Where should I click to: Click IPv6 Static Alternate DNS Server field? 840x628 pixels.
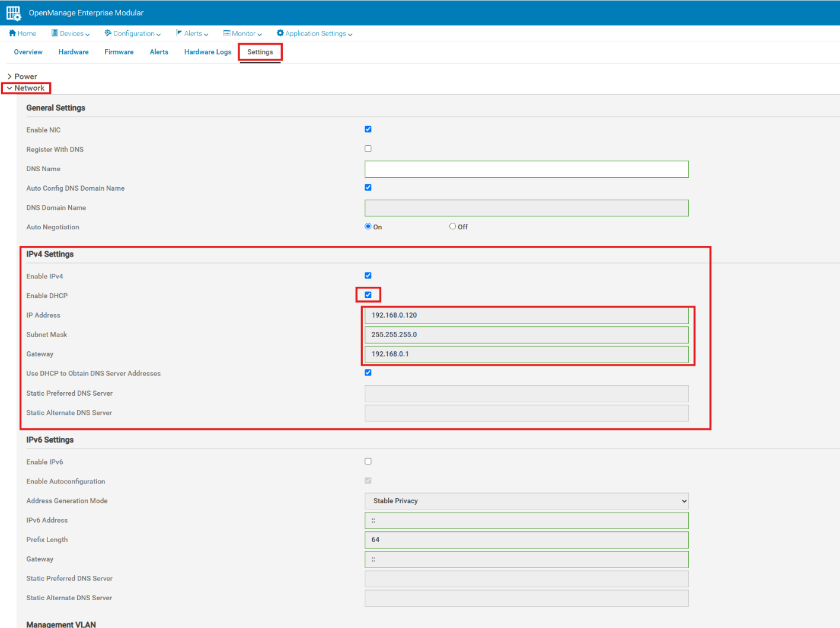coord(526,598)
